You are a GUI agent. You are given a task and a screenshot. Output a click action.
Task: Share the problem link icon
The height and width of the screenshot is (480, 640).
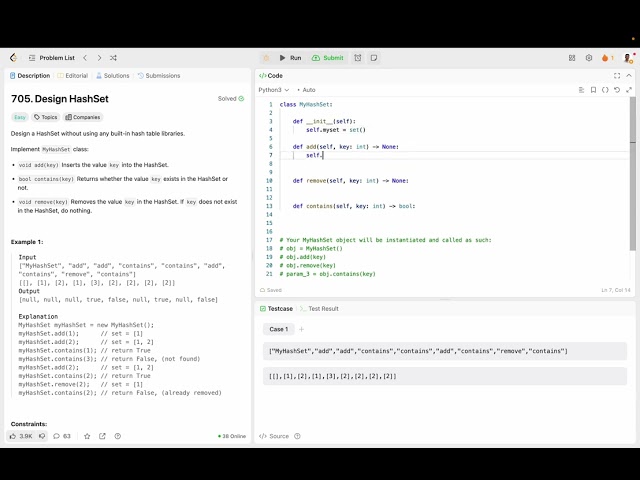pos(102,436)
